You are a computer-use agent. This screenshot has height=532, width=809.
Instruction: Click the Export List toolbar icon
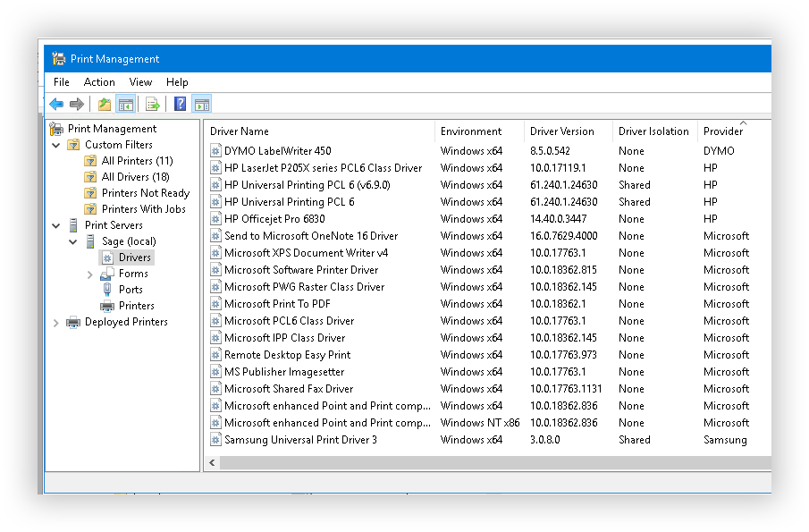pyautogui.click(x=153, y=105)
